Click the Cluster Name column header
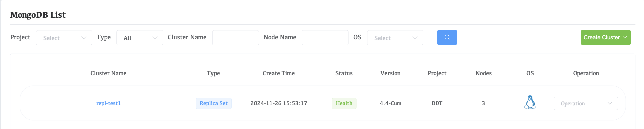Viewport: 644px width, 129px height. tap(108, 73)
